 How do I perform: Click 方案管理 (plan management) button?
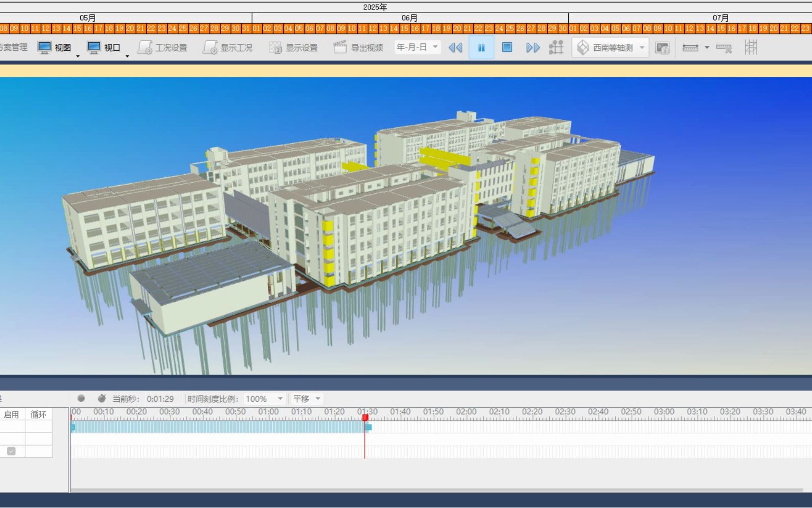pos(13,47)
